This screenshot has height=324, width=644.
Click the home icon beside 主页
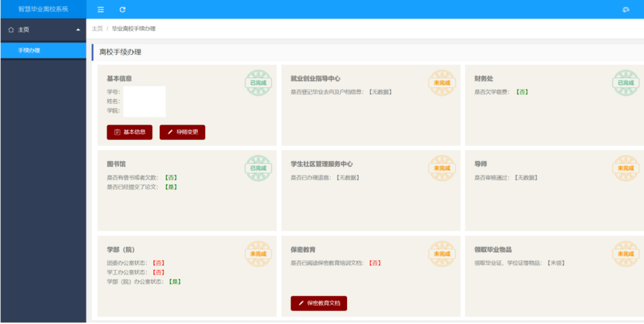(11, 30)
